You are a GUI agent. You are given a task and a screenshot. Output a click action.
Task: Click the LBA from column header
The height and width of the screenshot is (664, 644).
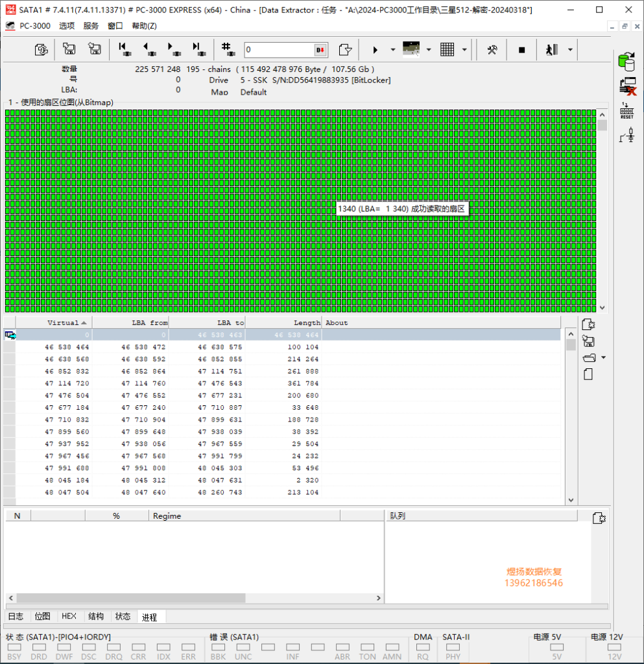[x=130, y=323]
